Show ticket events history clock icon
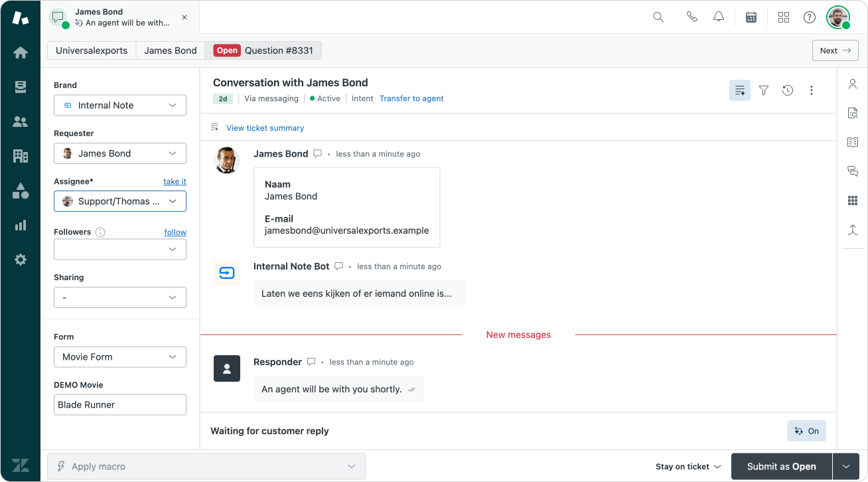 click(x=788, y=90)
